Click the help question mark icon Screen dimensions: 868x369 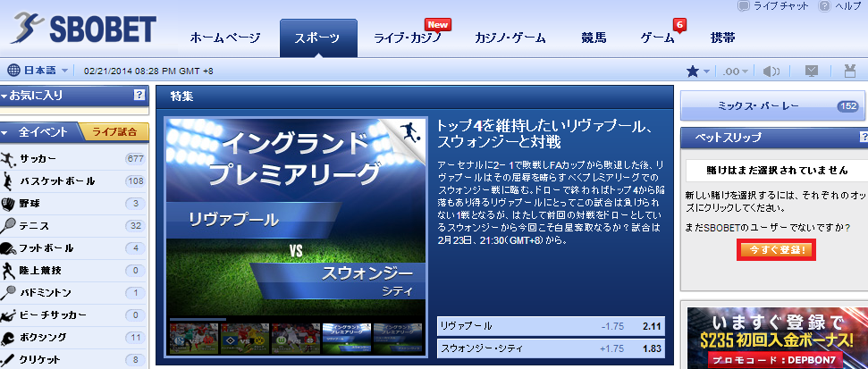824,6
